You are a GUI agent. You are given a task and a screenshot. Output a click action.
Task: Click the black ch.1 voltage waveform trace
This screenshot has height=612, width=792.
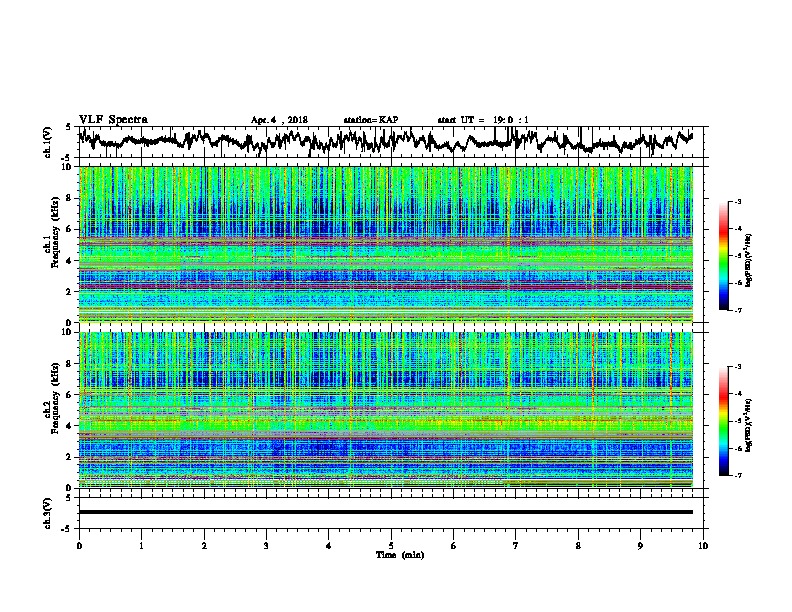click(385, 141)
